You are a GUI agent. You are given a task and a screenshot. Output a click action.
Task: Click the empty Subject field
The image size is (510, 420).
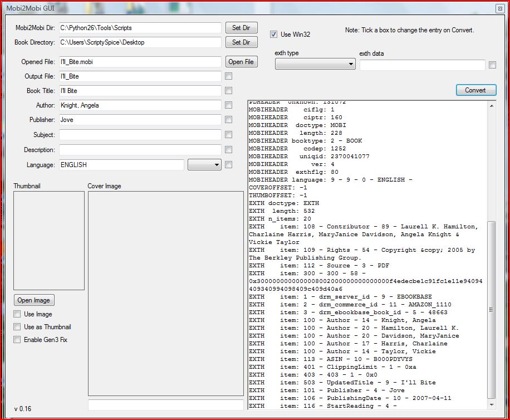pyautogui.click(x=140, y=135)
